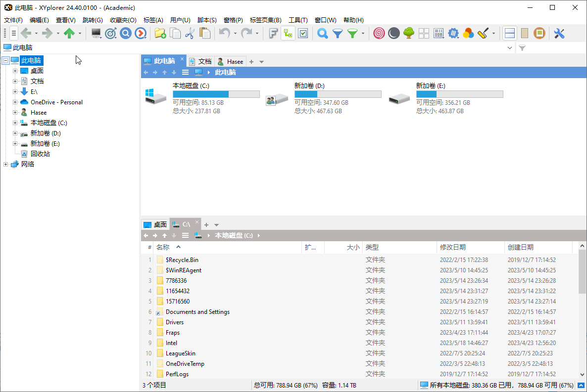
Task: Go forward with the grey right arrow
Action: point(47,33)
